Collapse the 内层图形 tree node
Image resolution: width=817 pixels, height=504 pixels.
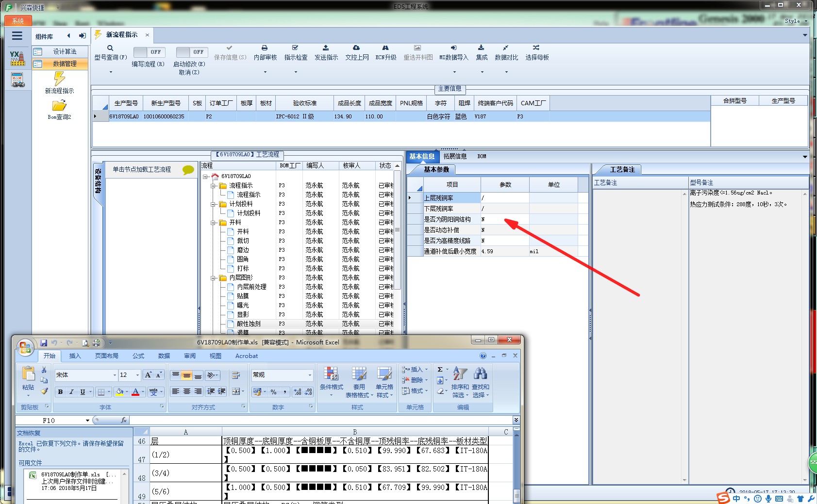tap(213, 278)
